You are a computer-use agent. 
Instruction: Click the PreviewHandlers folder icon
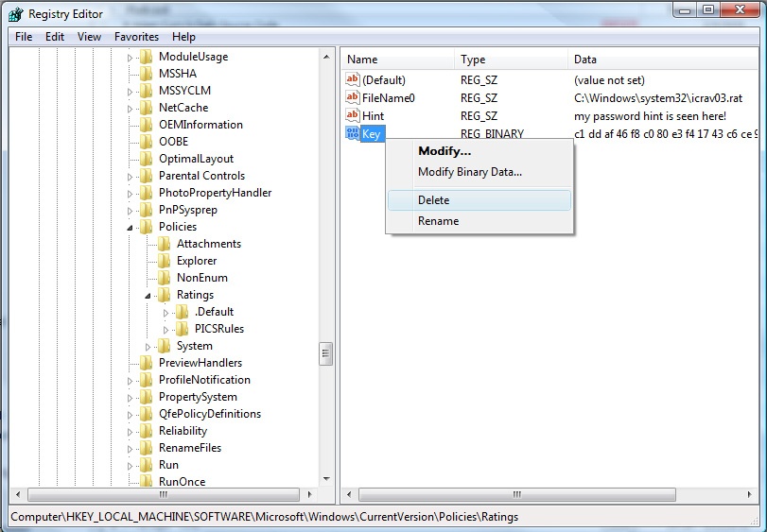click(x=146, y=363)
